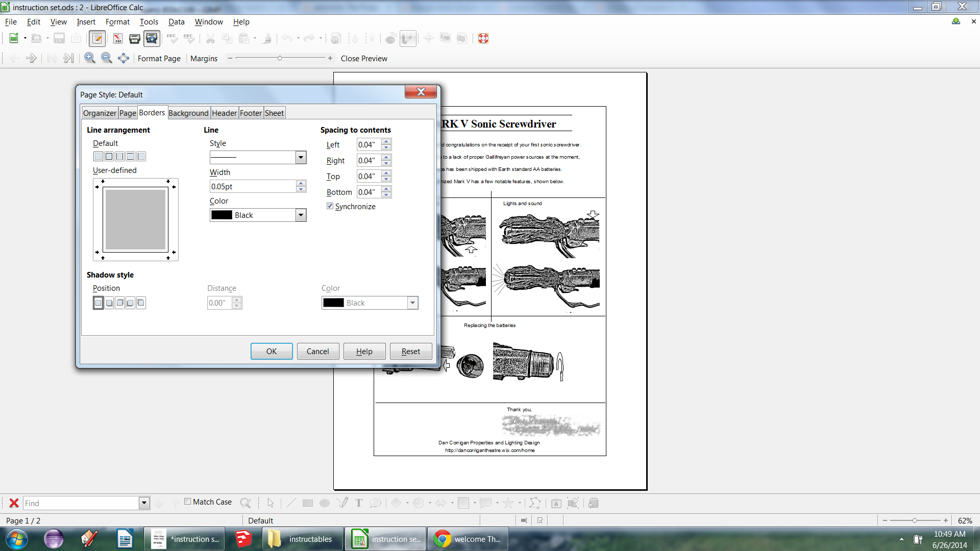Expand the line Style dropdown
Screen dimensions: 980x551
pos(301,157)
